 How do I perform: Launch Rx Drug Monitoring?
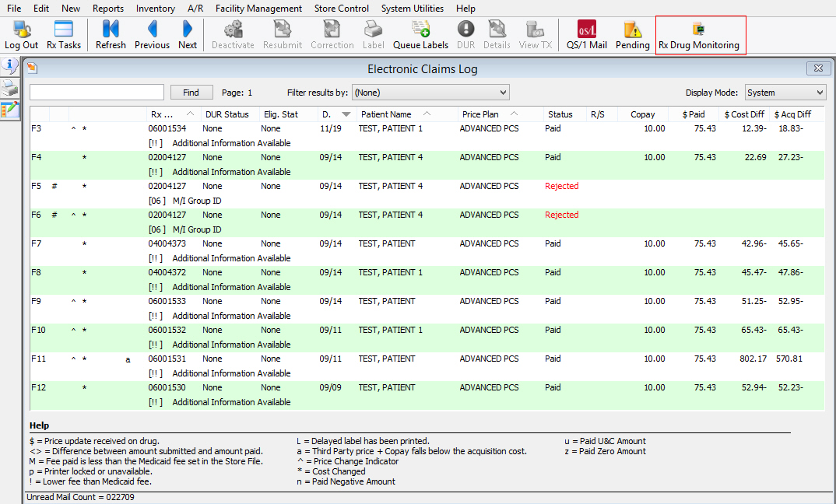698,35
